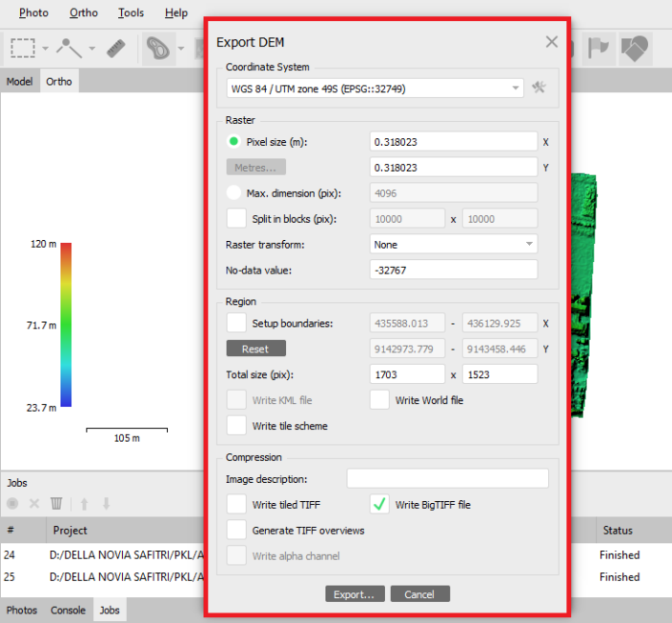Click the Export... button
The width and height of the screenshot is (672, 623).
click(354, 593)
